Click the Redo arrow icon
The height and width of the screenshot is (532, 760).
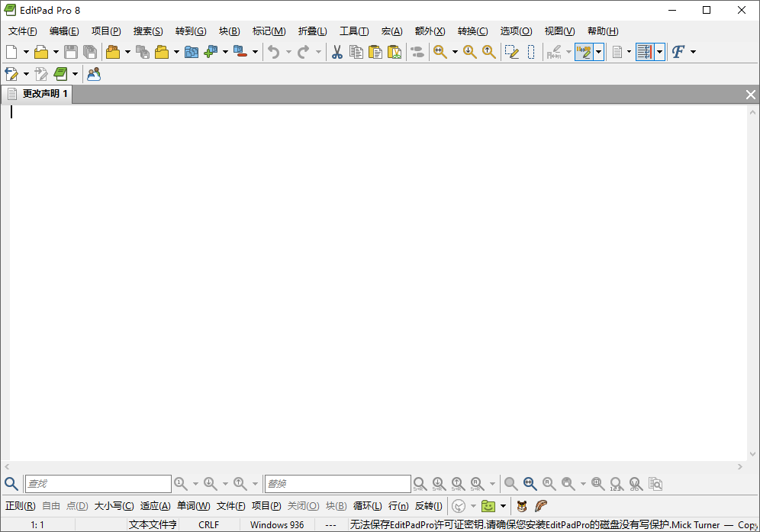point(304,52)
